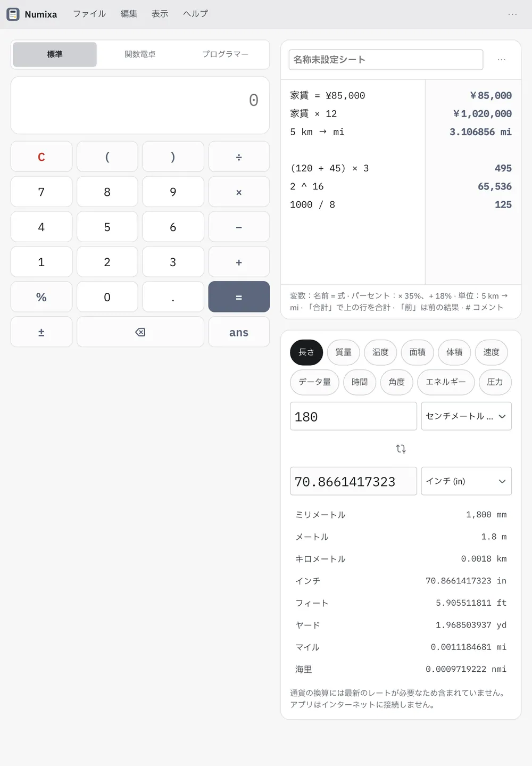Click the sheet line 2 ^ 16

(307, 186)
